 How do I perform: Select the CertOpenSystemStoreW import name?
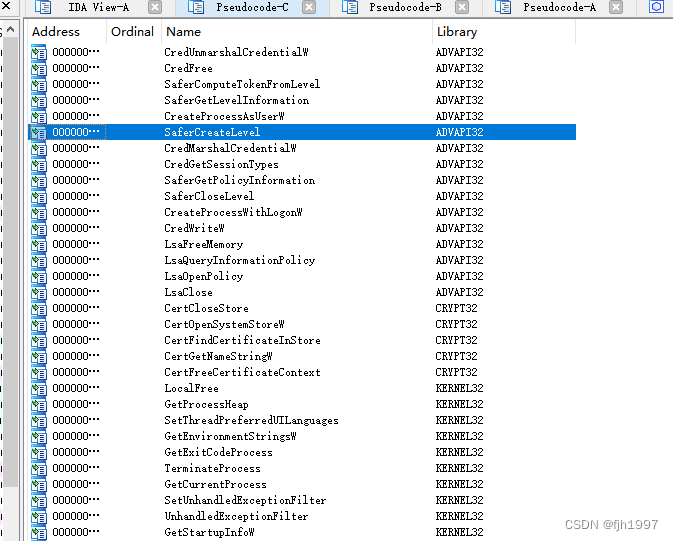pyautogui.click(x=224, y=324)
